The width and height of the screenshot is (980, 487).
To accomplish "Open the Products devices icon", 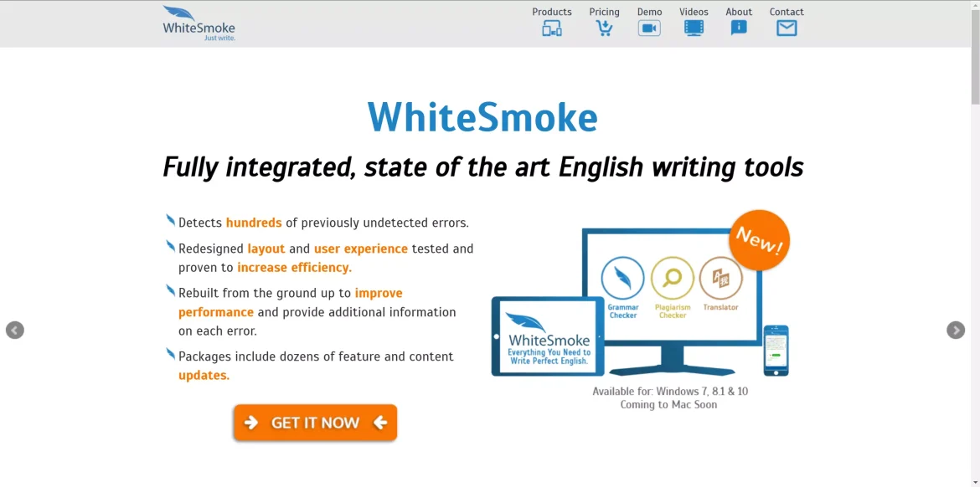I will click(551, 28).
